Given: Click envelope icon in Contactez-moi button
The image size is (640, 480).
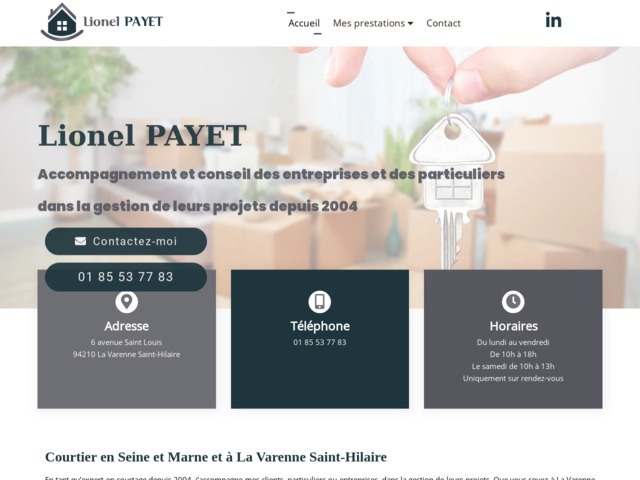Looking at the screenshot, I should coord(80,241).
